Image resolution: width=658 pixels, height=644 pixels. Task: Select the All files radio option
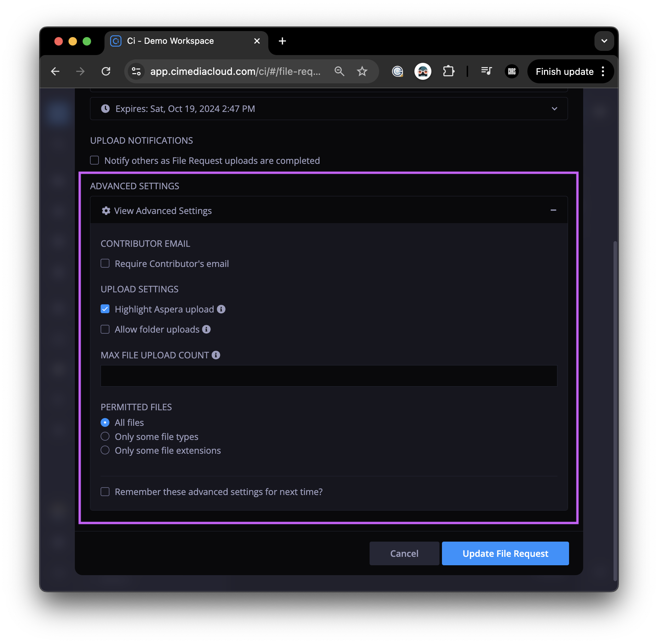pos(105,422)
